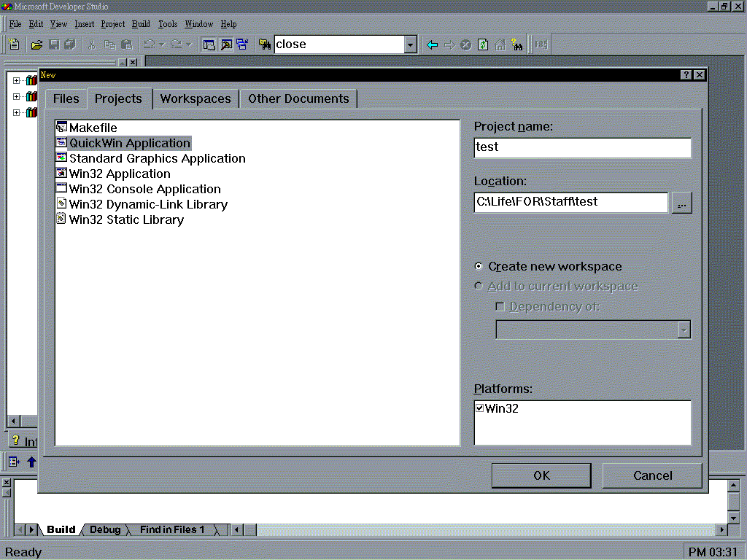Open the Redo history dropdown arrow
Image resolution: width=747 pixels, height=560 pixels.
tap(189, 44)
